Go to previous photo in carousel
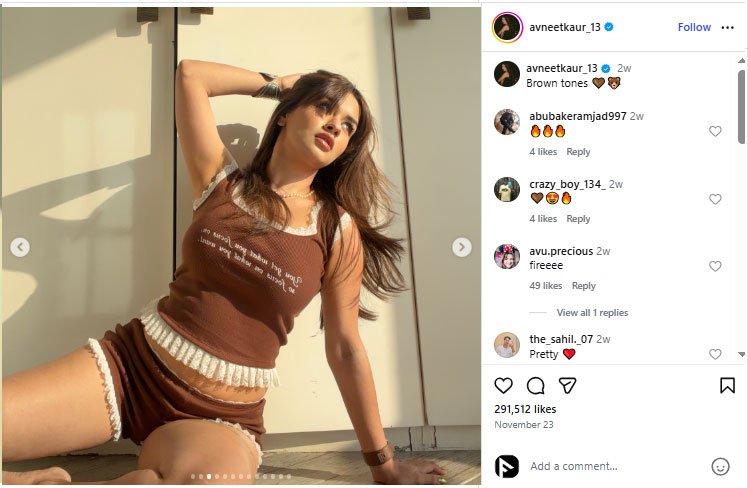This screenshot has height=488, width=748. (x=19, y=247)
